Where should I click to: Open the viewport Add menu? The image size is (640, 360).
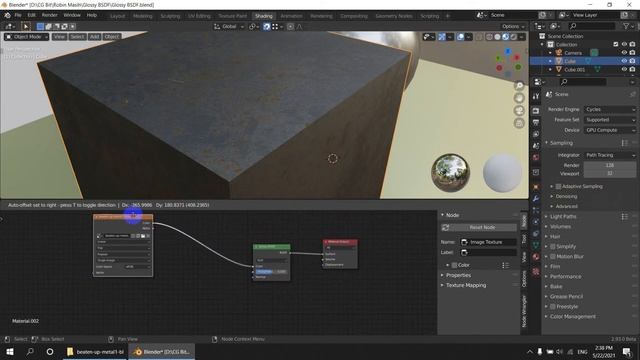(94, 37)
